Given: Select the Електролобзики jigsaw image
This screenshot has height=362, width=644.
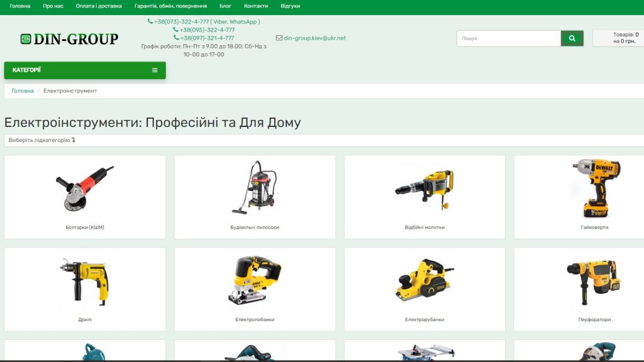Looking at the screenshot, I should 255,280.
